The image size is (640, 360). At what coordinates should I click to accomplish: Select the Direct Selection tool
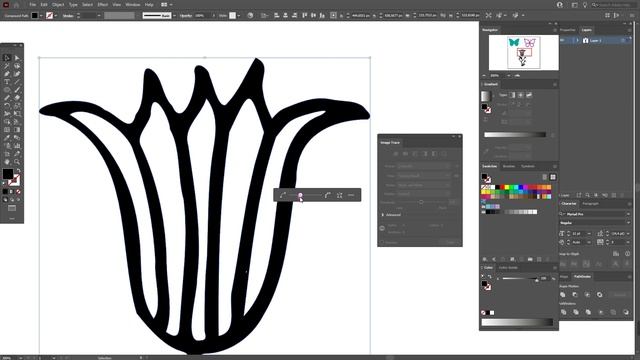17,58
